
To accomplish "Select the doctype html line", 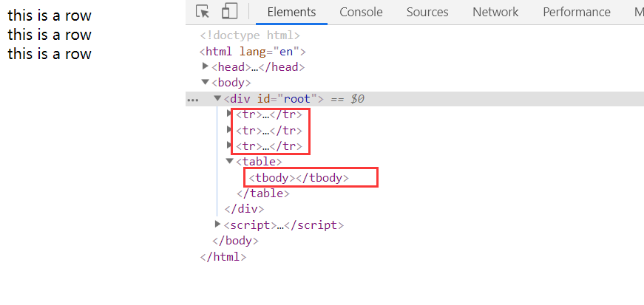I will click(250, 35).
